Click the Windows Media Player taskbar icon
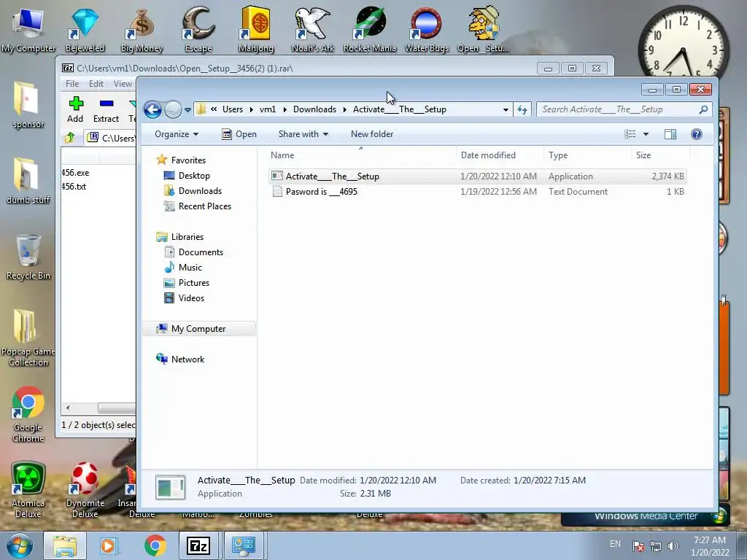This screenshot has width=747, height=560. pyautogui.click(x=109, y=545)
